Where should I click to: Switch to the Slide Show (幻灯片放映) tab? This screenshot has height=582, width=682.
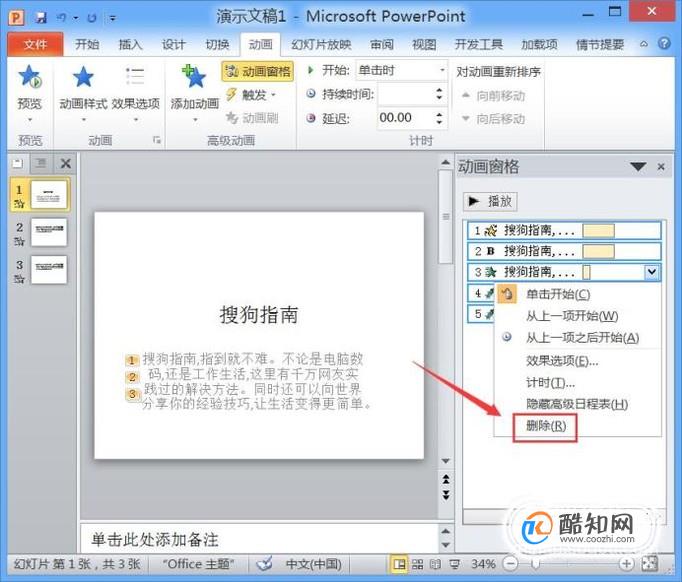pyautogui.click(x=321, y=44)
